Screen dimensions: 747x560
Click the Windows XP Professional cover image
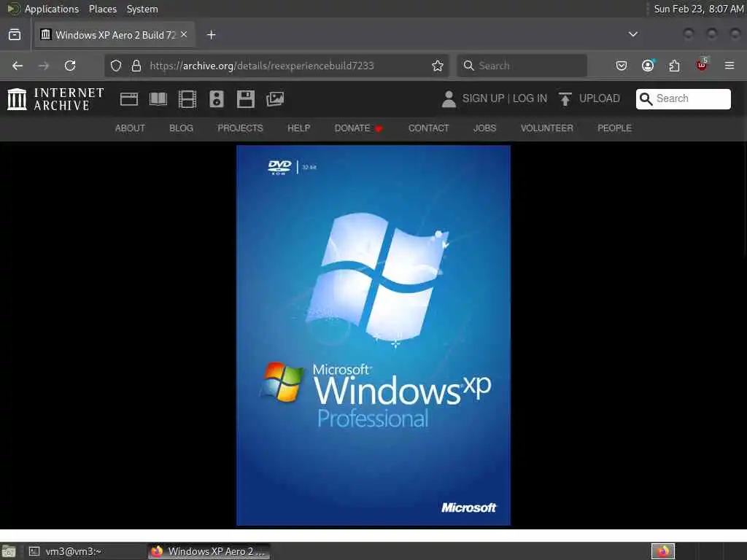click(373, 335)
